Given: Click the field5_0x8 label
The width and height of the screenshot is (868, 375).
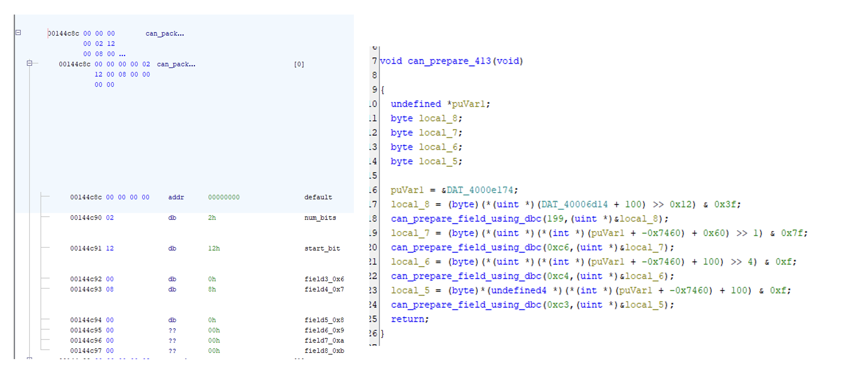Looking at the screenshot, I should click(x=324, y=320).
